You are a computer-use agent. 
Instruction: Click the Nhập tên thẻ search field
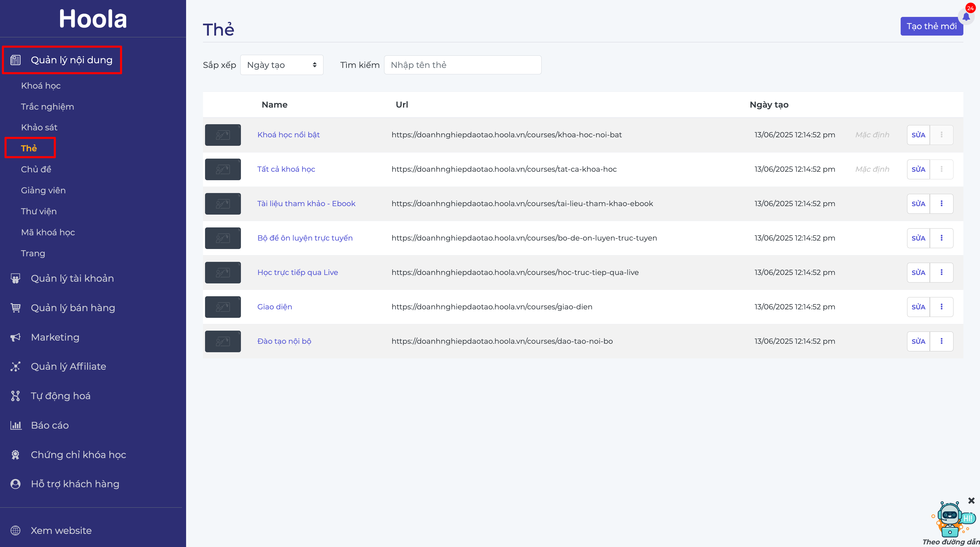pos(463,65)
